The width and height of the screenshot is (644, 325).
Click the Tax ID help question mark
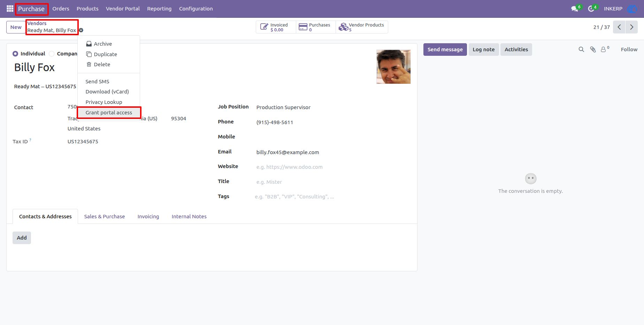click(x=30, y=140)
